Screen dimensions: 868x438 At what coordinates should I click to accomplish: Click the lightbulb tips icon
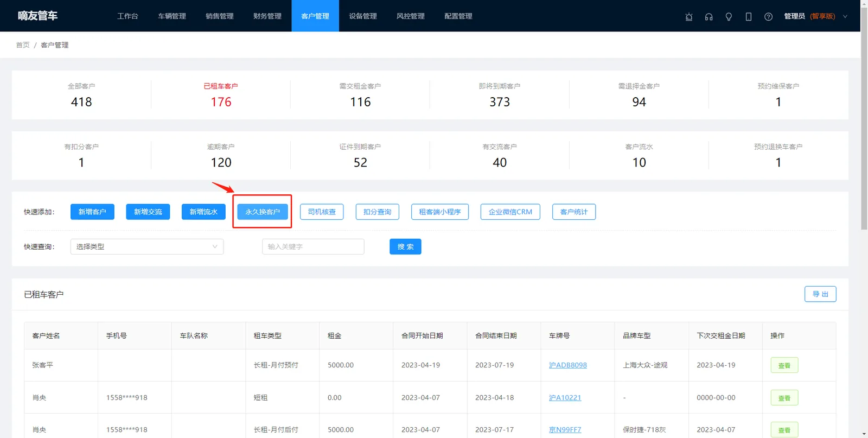pyautogui.click(x=729, y=16)
